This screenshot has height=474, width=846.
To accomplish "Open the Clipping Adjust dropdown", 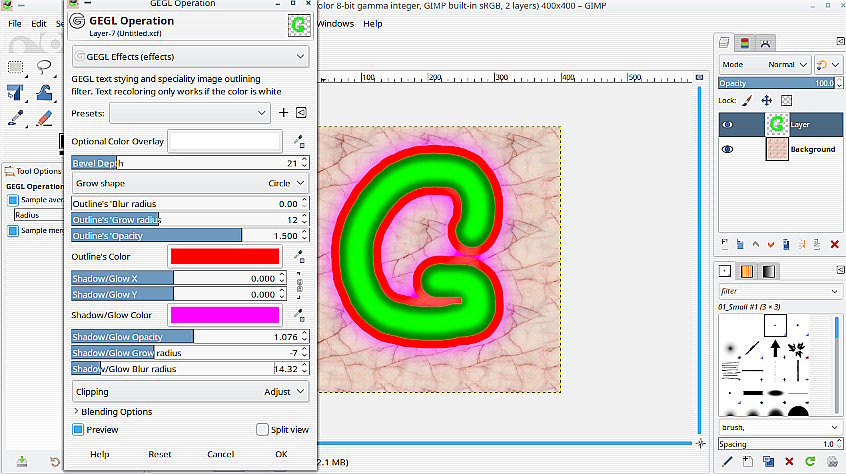I will coord(190,392).
